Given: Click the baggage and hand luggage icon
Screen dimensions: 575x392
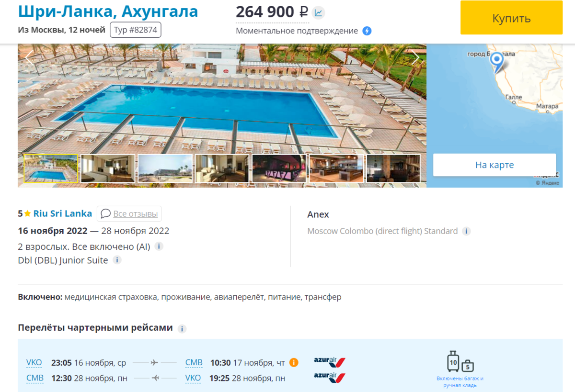Looking at the screenshot, I should coord(460,362).
